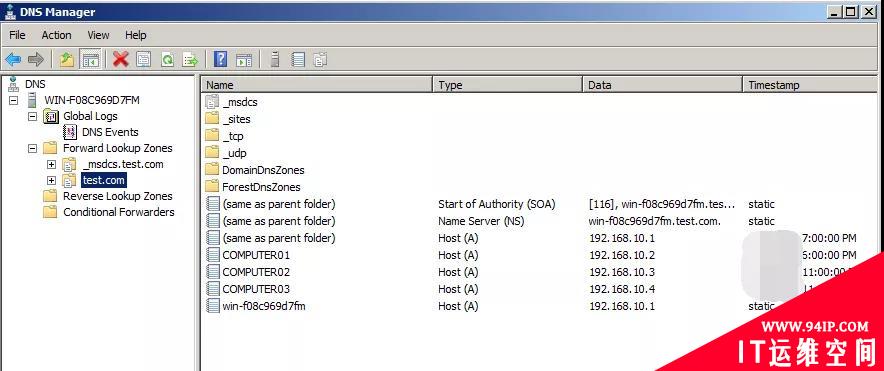Expand the test.com zone node
This screenshot has height=371, width=884.
[x=51, y=180]
